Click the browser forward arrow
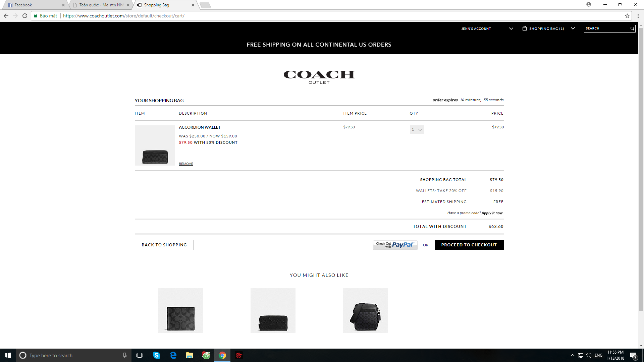The width and height of the screenshot is (644, 362). coord(15,16)
